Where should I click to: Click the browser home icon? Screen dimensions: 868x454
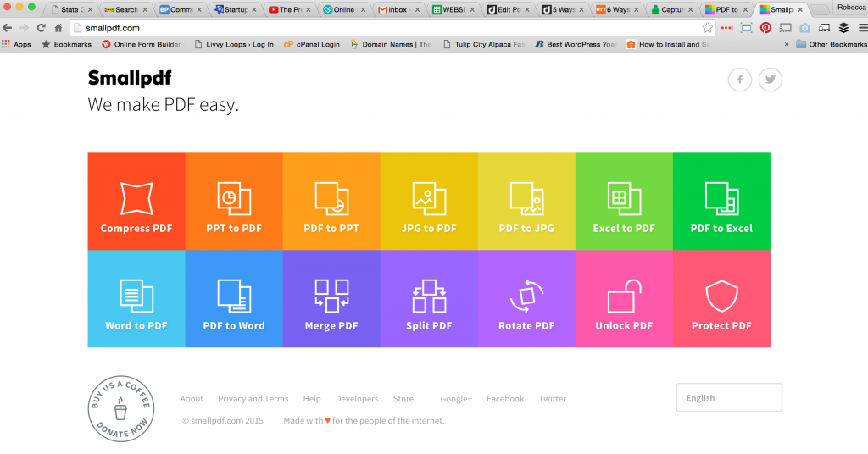[58, 28]
